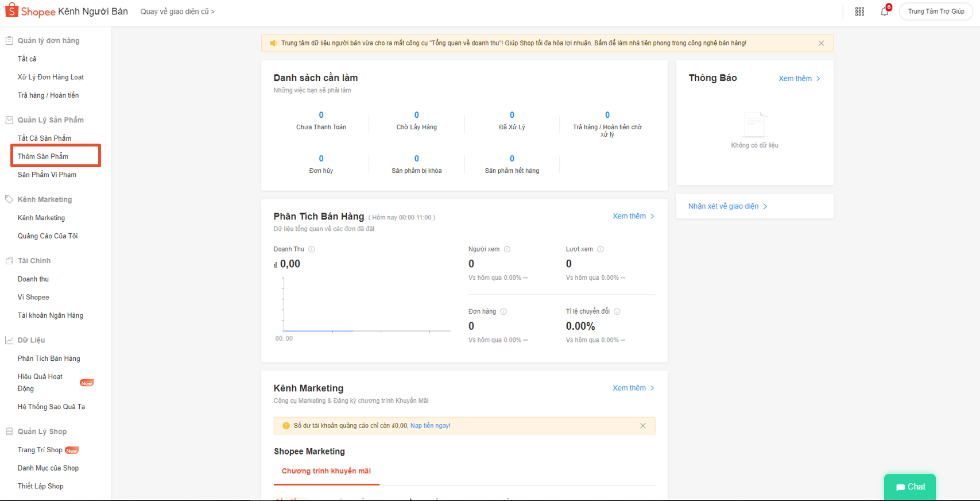Click the Tài Chính wallet icon
This screenshot has height=501, width=980.
9,261
